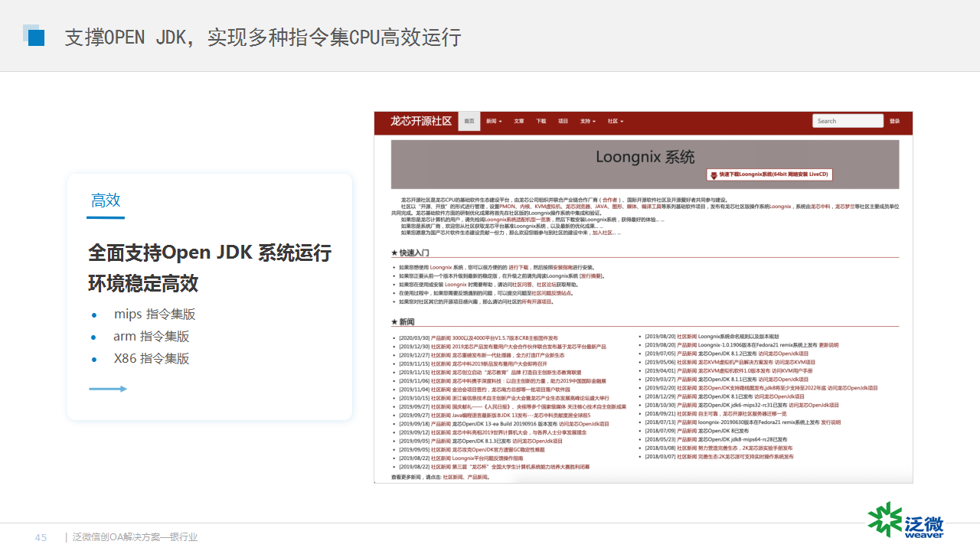Screen dimensions: 980x551
Task: Open the 加入社区 link
Action: point(603,233)
